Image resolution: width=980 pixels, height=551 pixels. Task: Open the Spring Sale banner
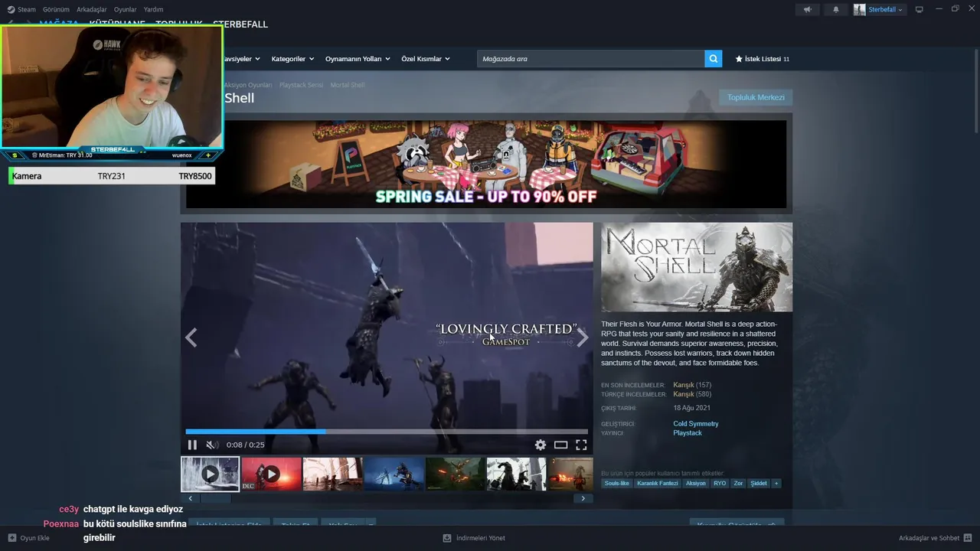(x=486, y=164)
